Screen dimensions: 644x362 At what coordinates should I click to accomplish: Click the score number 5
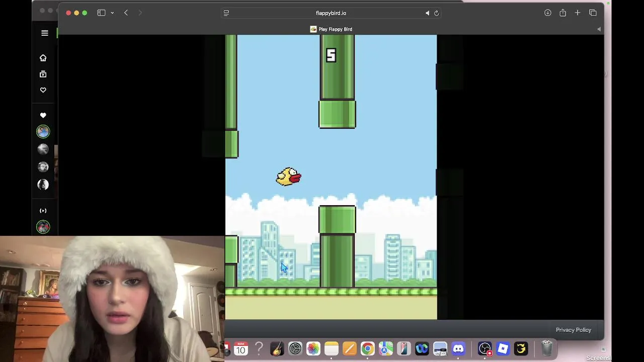(331, 55)
